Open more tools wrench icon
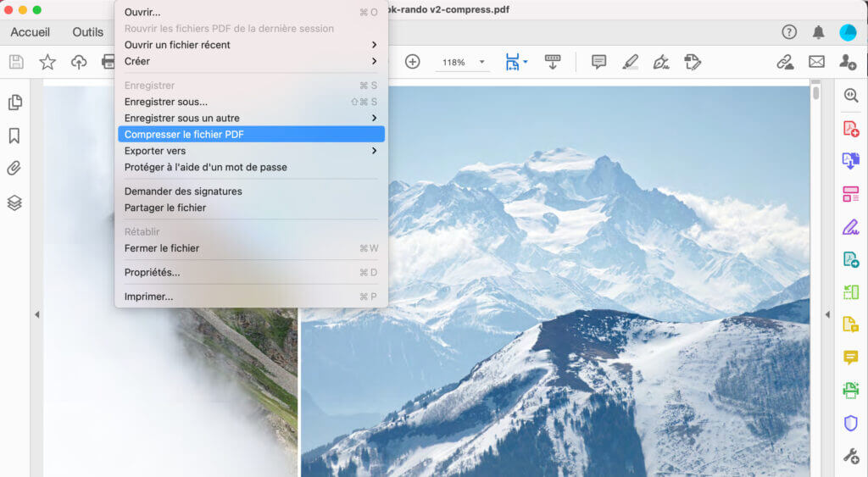Viewport: 868px width, 477px height. pos(851,456)
